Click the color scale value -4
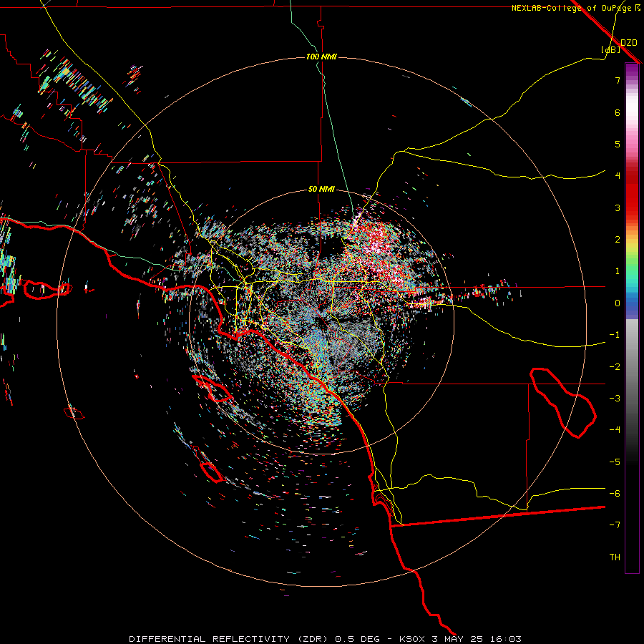644x644 pixels. pos(615,430)
